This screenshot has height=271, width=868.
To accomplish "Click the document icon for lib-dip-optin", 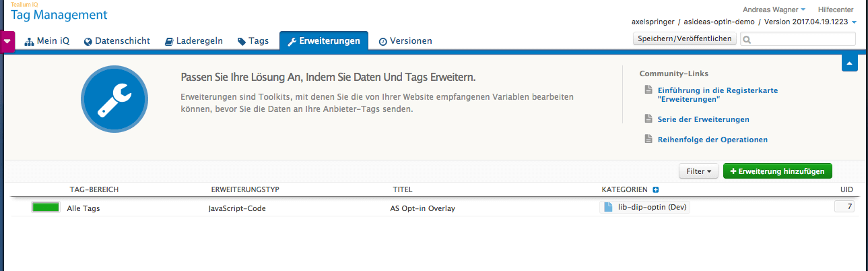I will tap(609, 208).
